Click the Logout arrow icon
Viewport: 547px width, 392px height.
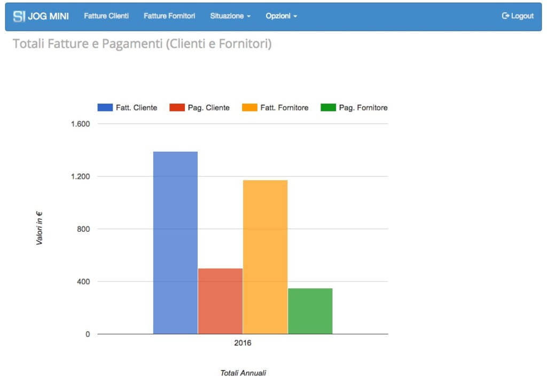click(x=505, y=15)
